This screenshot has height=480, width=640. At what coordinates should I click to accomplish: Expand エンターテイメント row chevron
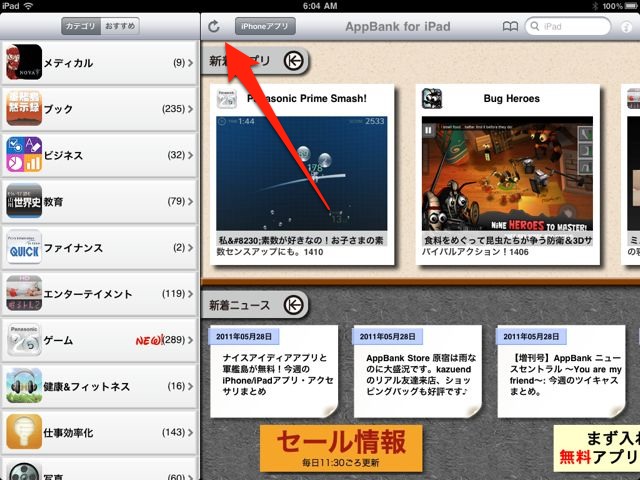[191, 293]
